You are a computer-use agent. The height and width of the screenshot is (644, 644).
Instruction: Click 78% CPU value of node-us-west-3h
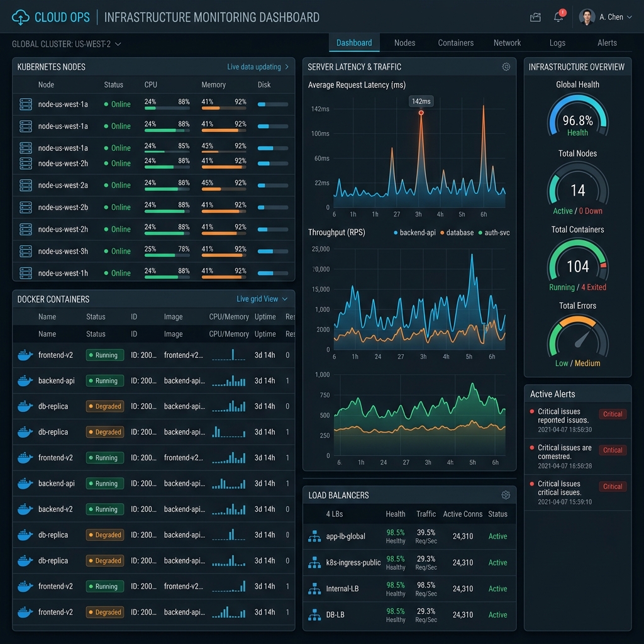184,249
